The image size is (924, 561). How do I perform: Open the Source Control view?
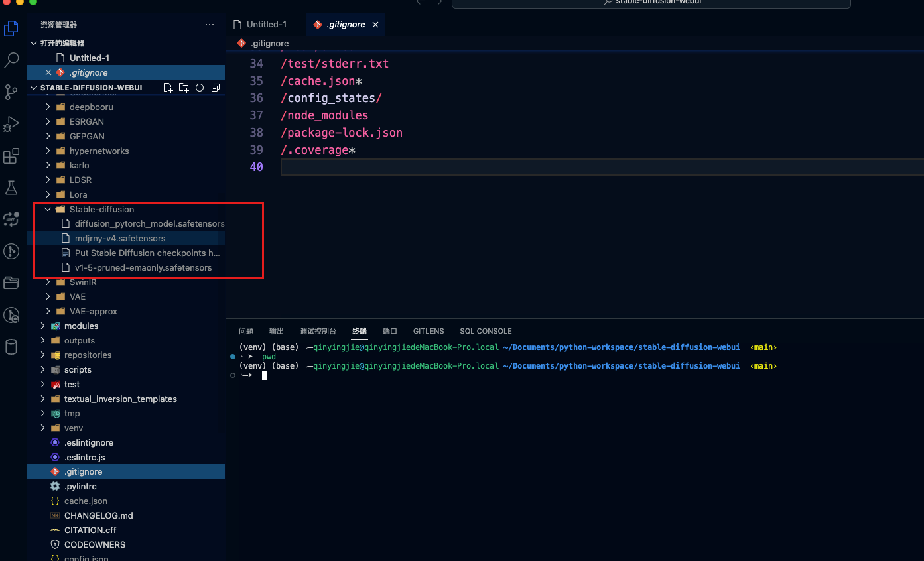(11, 92)
